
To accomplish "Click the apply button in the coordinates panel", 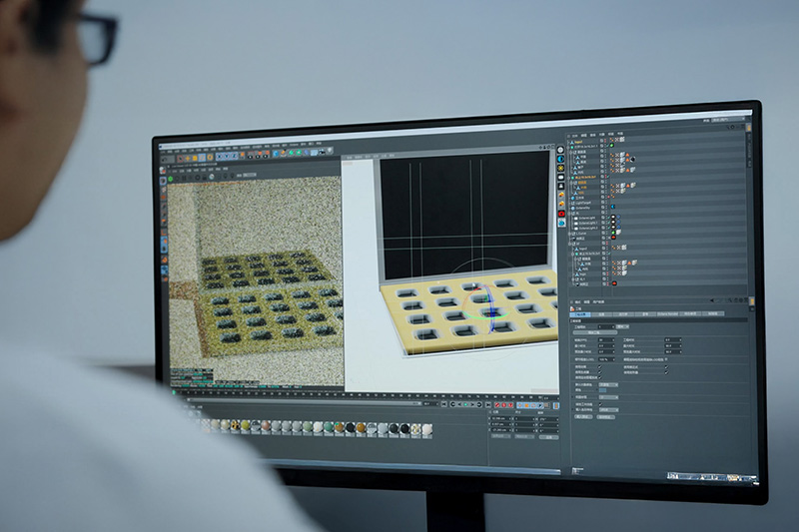I will click(x=548, y=437).
